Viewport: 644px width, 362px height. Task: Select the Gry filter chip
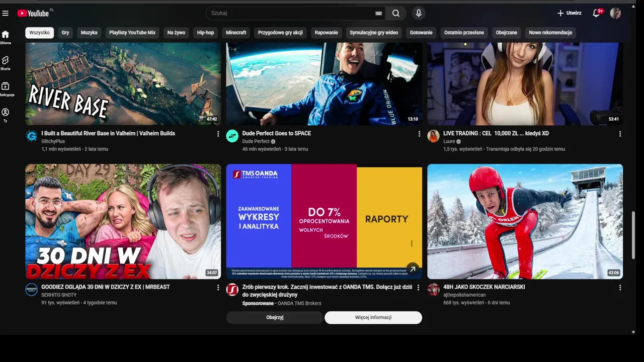(x=65, y=33)
